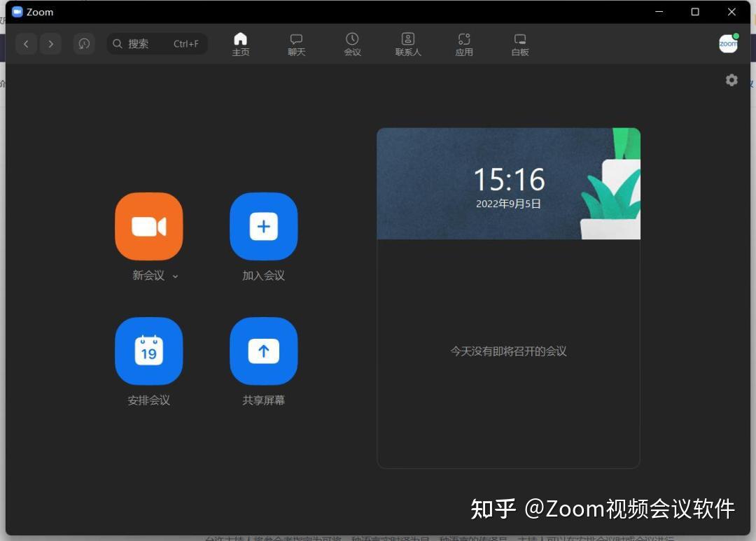Click the 15:16 clock banner
The height and width of the screenshot is (541, 756).
(x=509, y=183)
